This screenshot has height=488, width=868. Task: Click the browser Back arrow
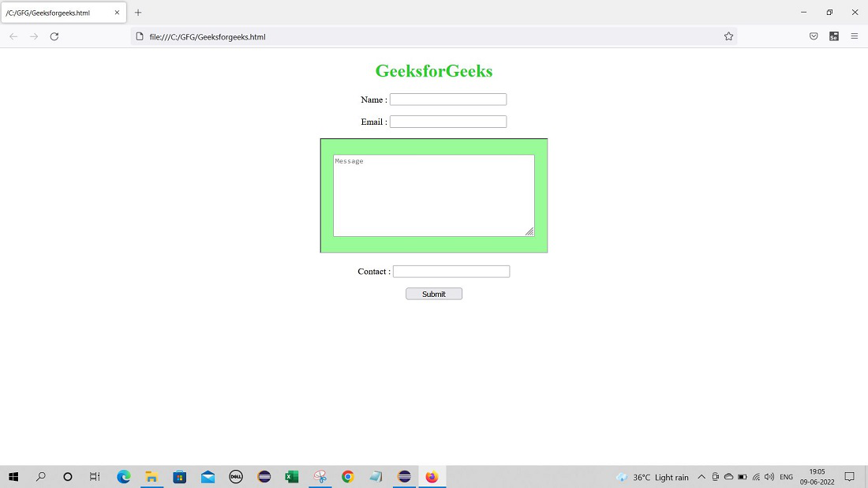click(x=13, y=36)
